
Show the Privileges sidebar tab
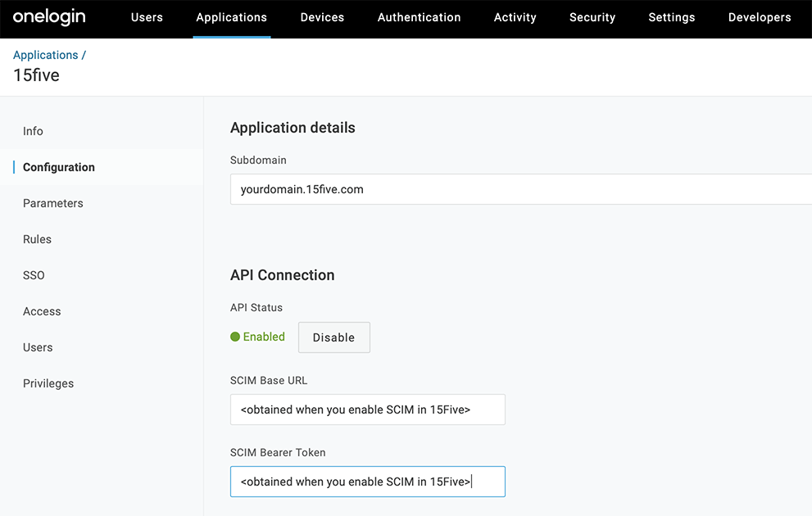pos(48,383)
